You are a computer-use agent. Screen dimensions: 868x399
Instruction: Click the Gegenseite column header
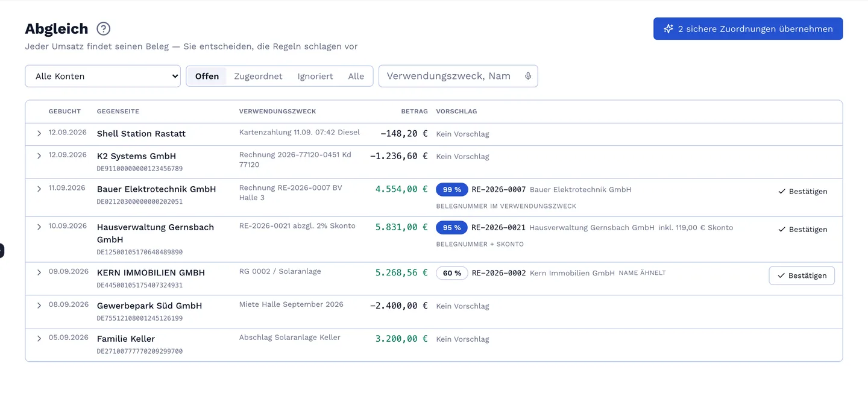coord(118,112)
